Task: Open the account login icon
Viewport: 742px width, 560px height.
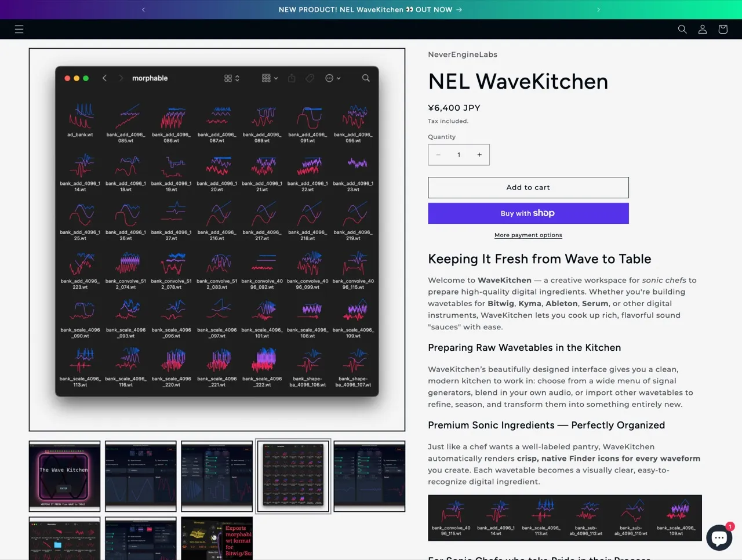Action: coord(702,29)
